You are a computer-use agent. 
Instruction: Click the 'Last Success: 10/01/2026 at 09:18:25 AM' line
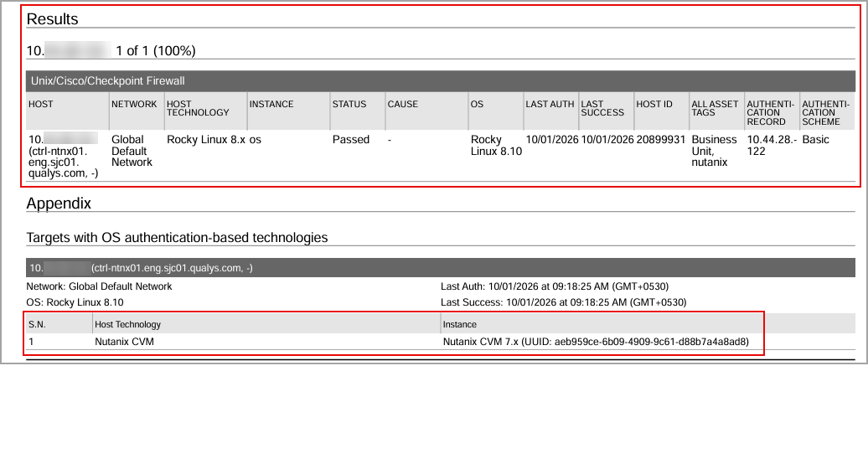tap(564, 302)
